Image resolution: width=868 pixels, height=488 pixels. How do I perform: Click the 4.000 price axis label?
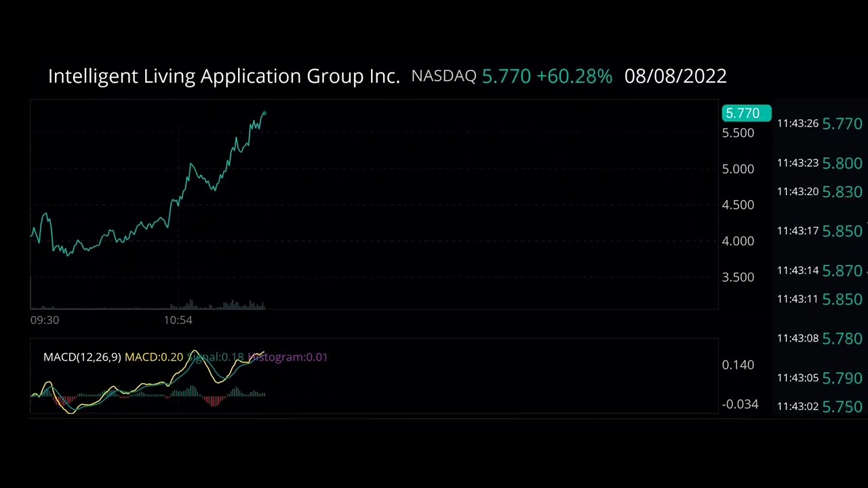(738, 241)
